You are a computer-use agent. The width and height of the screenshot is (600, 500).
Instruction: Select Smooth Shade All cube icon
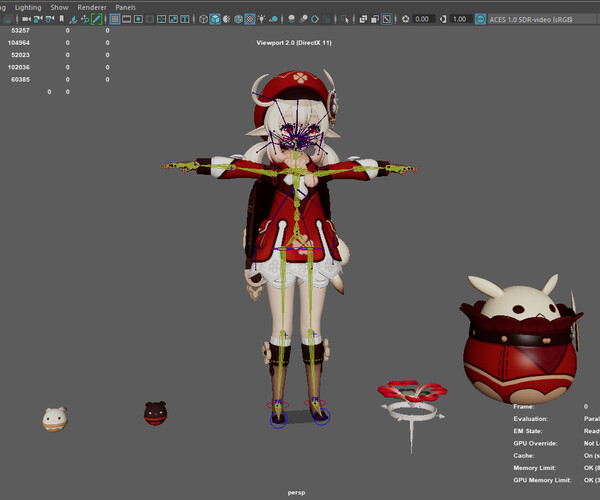pos(215,19)
